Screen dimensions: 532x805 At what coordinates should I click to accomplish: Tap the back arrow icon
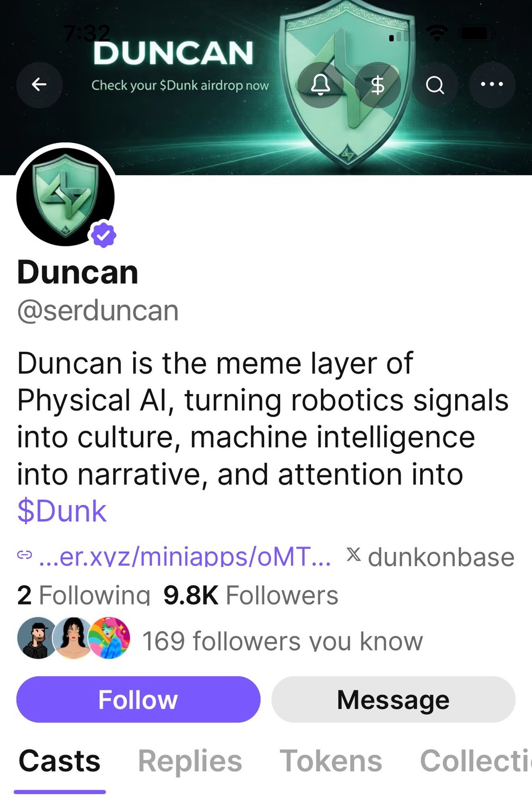click(x=39, y=85)
